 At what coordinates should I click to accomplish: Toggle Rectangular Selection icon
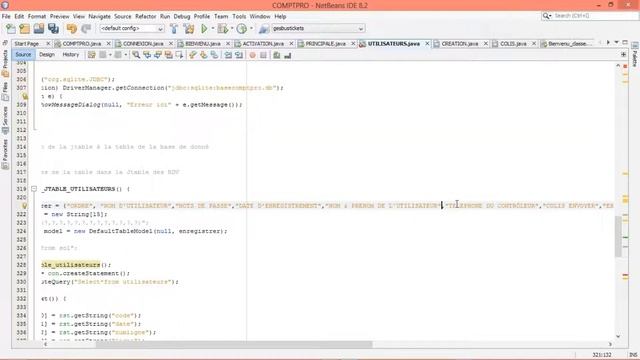click(179, 55)
